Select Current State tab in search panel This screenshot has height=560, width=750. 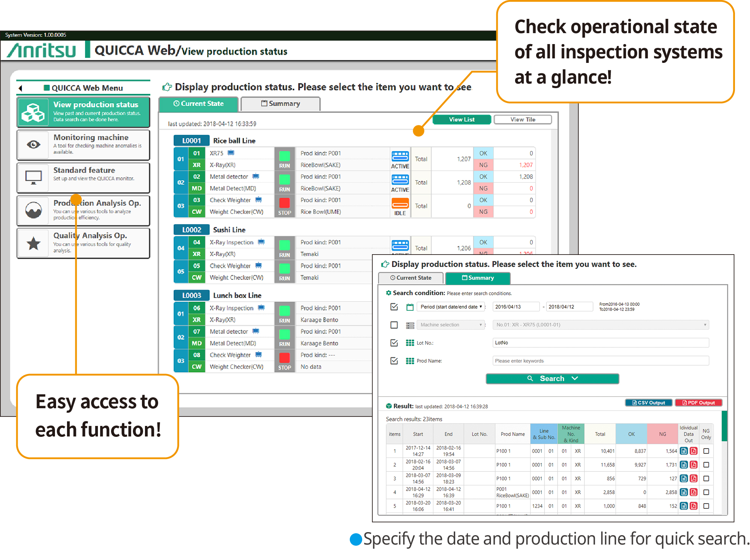coord(411,278)
